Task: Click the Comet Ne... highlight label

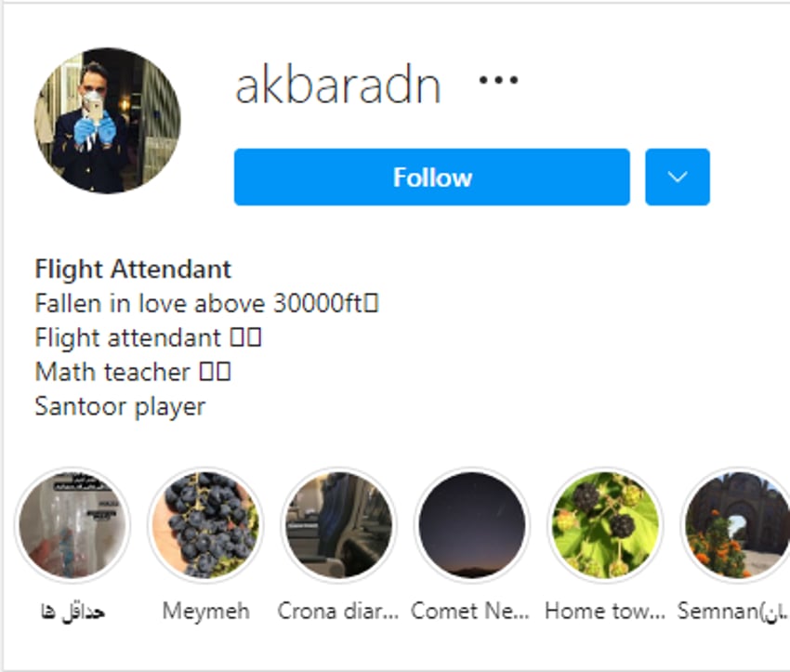Action: (x=470, y=611)
